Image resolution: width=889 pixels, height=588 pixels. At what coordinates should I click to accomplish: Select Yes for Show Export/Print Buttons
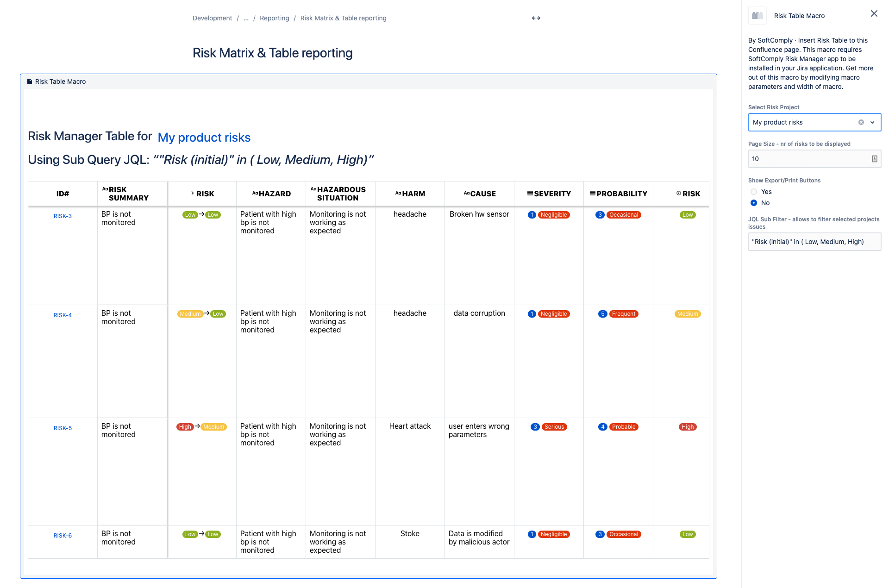(x=754, y=192)
